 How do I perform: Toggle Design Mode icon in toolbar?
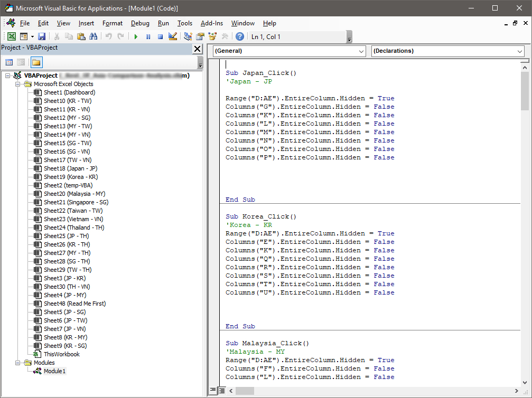click(x=172, y=36)
